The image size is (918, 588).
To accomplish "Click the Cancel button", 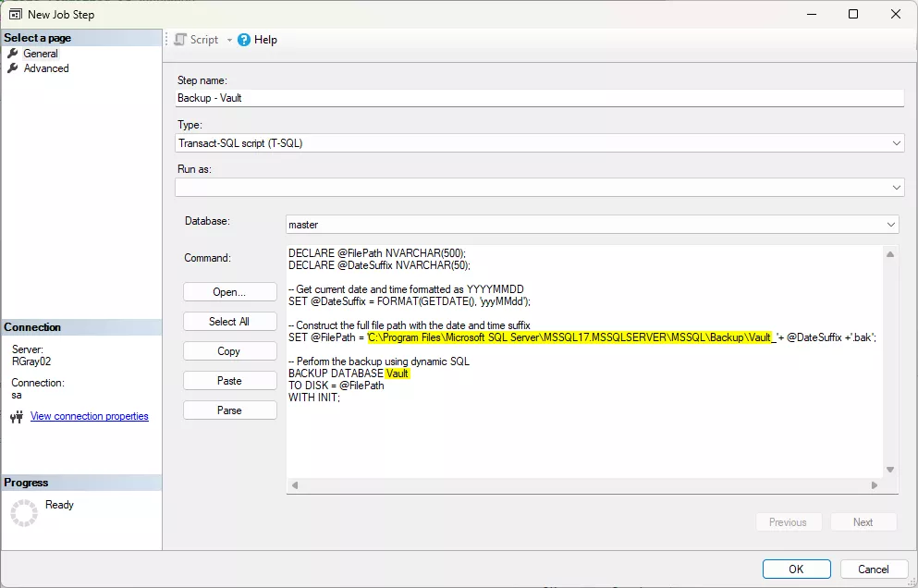I will click(874, 570).
